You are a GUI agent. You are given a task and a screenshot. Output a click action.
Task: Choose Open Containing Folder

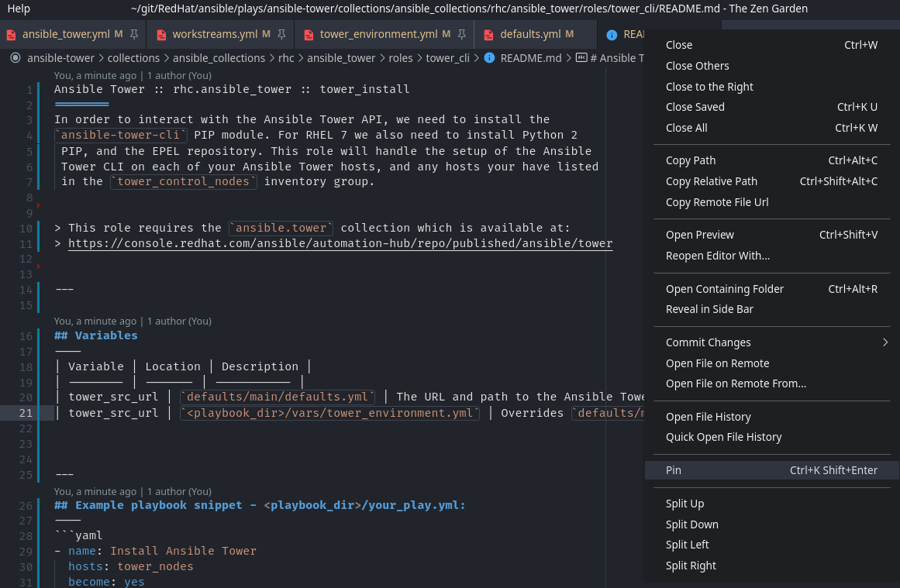click(771, 289)
